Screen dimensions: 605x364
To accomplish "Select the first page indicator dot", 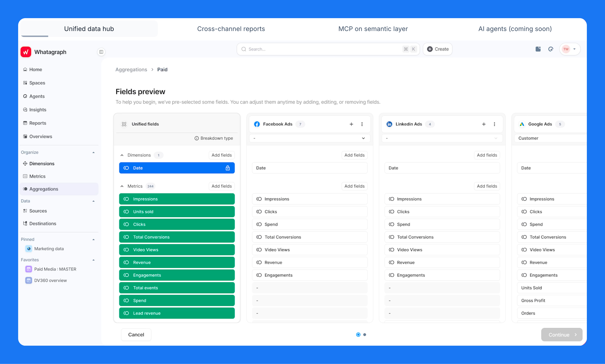I will (x=358, y=335).
